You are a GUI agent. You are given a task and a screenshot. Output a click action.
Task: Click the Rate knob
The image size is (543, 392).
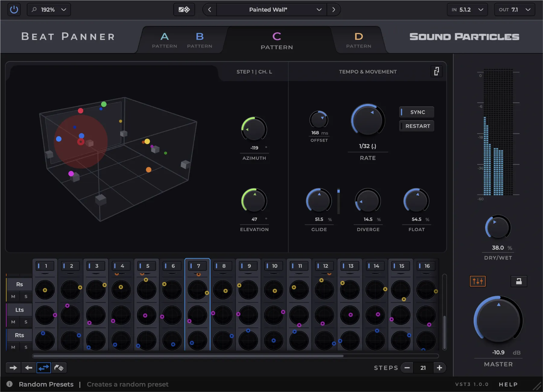pos(368,121)
